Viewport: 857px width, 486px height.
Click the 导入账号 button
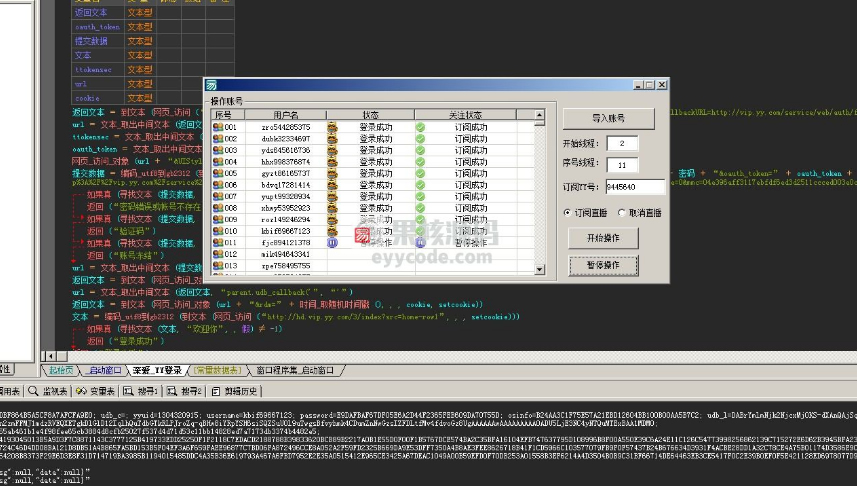(608, 118)
